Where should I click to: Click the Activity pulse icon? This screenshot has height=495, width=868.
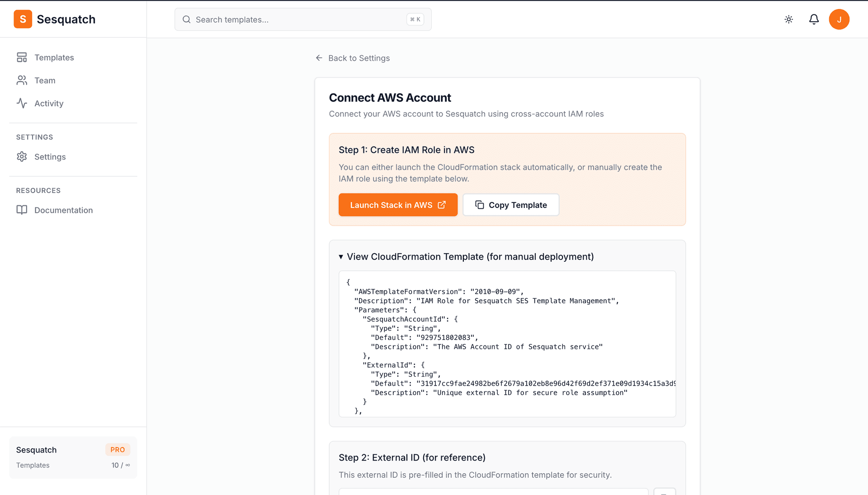point(22,104)
